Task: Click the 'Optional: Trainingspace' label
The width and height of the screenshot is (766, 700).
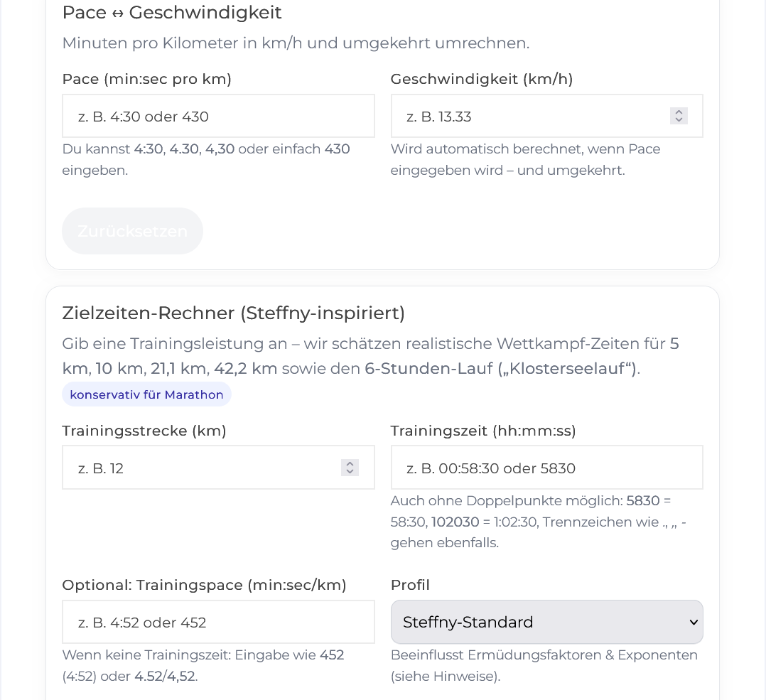Action: (x=204, y=585)
